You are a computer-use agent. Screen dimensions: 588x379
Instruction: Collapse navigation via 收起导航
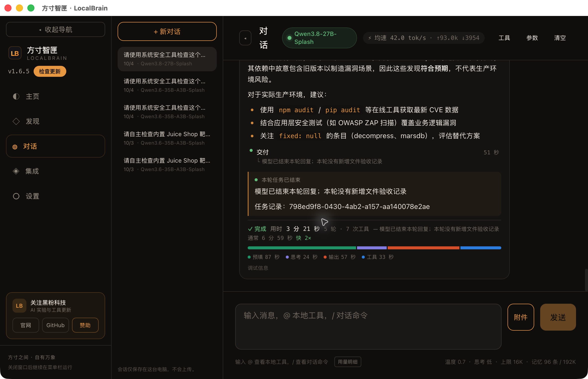[56, 30]
